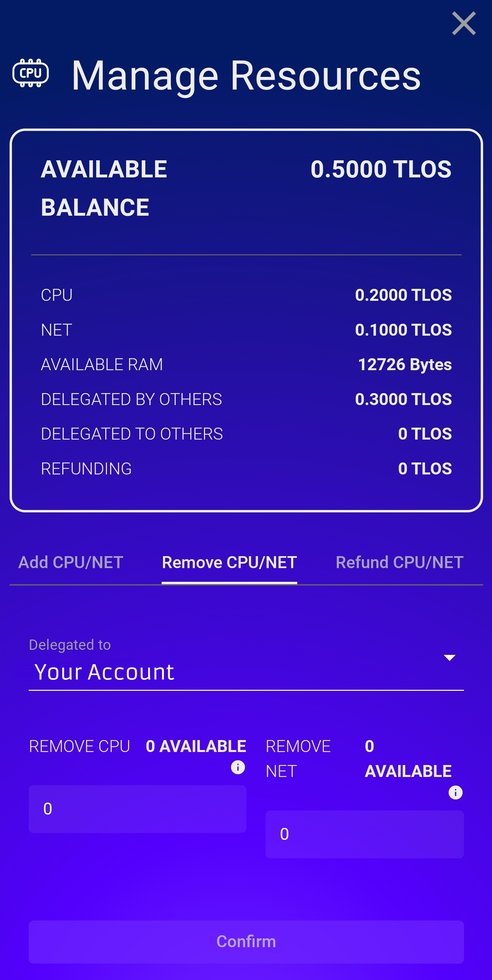Focus the Remove CPU amount input
The width and height of the screenshot is (492, 980).
tap(137, 809)
